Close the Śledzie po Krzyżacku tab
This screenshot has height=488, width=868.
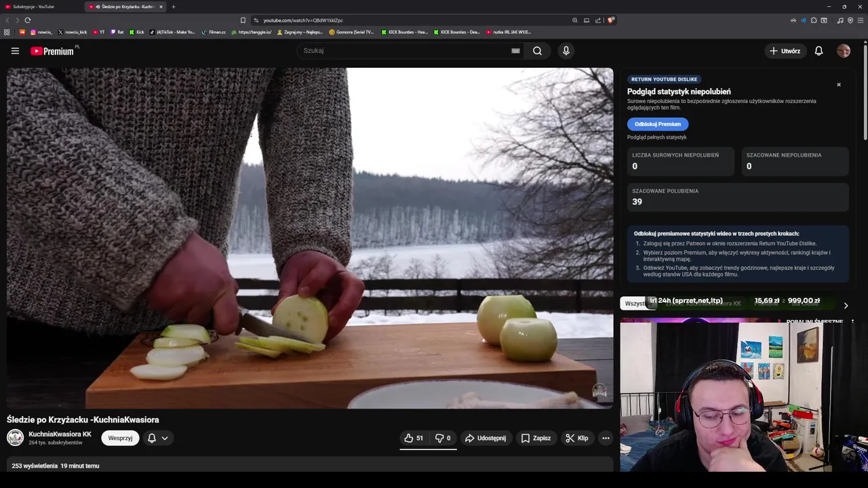161,7
